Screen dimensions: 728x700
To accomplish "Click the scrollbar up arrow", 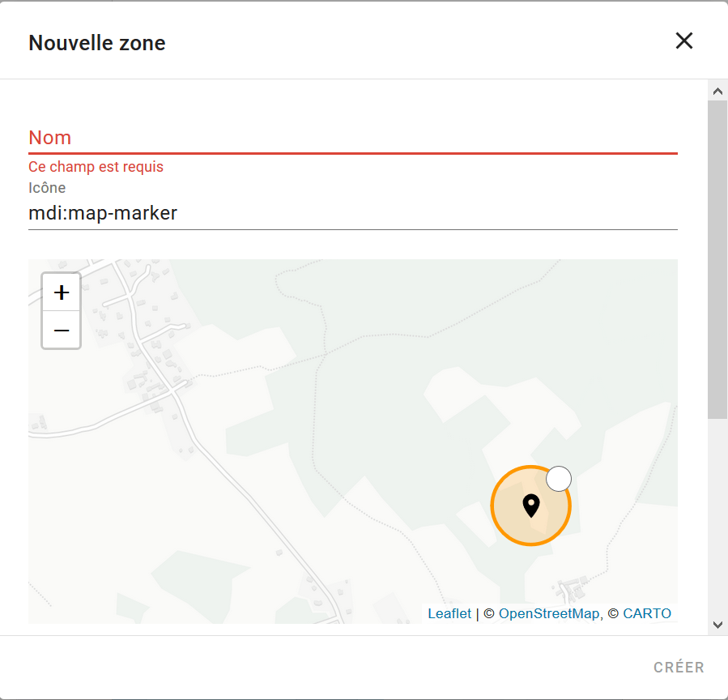I will pyautogui.click(x=717, y=91).
